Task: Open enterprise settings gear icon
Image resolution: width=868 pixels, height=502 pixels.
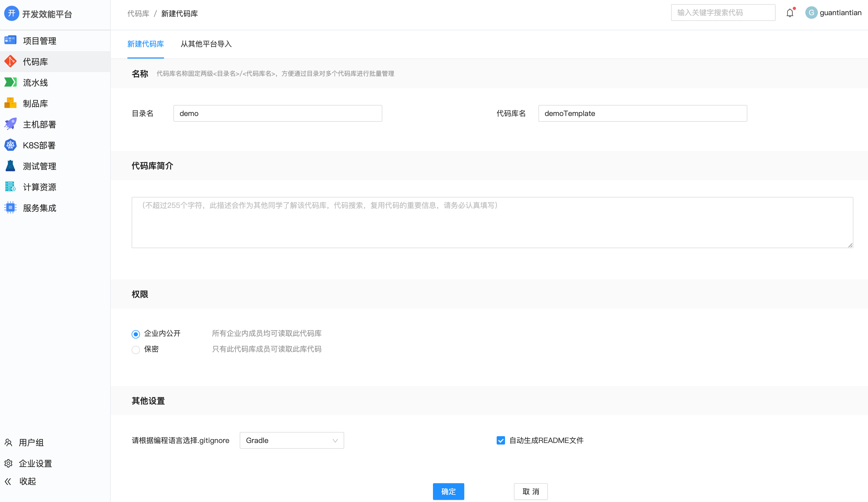Action: pyautogui.click(x=9, y=463)
